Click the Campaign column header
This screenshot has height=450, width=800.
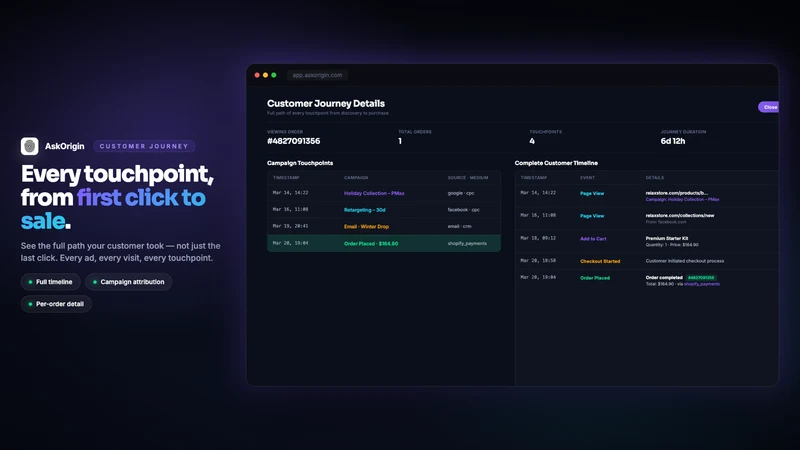356,178
